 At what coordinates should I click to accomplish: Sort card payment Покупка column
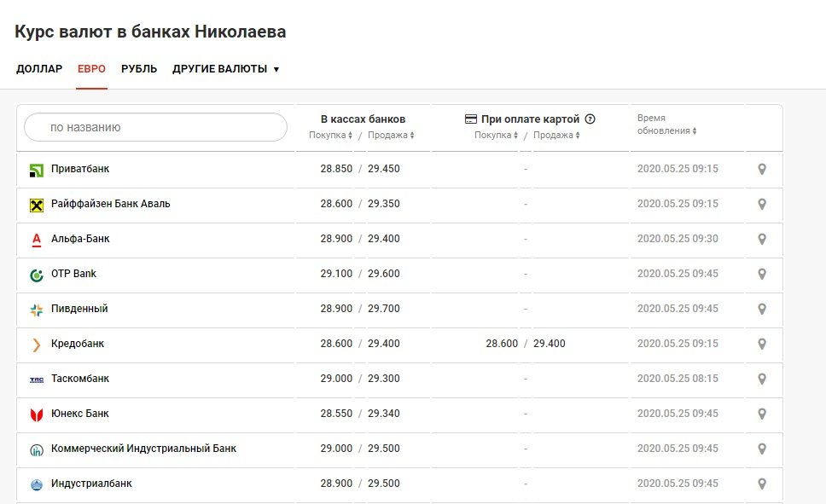click(x=497, y=135)
